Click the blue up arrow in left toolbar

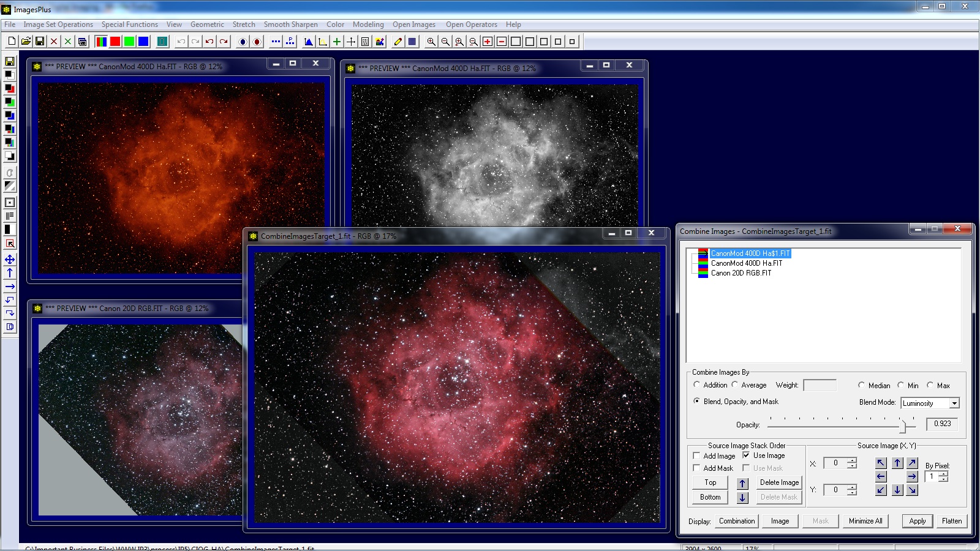(x=10, y=273)
